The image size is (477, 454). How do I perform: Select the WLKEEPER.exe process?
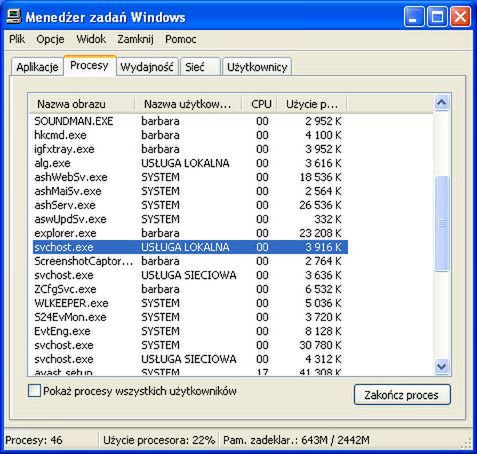(x=190, y=303)
